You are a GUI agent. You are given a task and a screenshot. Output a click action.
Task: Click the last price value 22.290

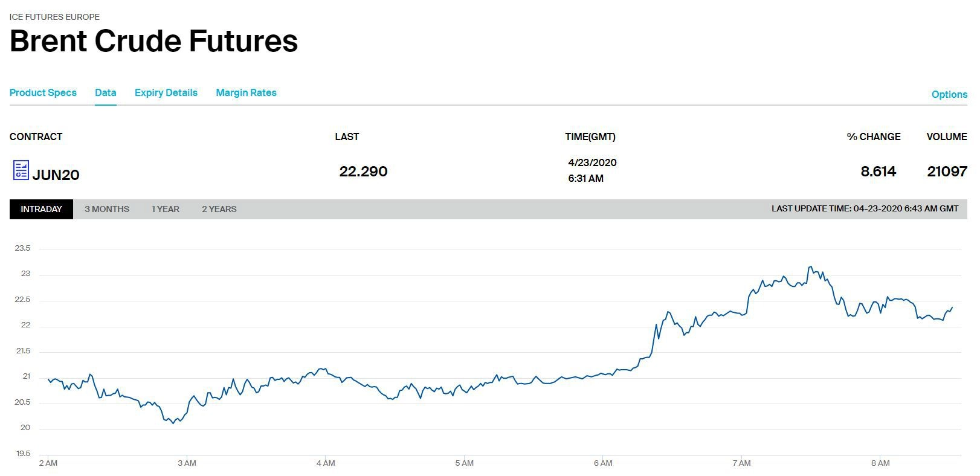(363, 172)
